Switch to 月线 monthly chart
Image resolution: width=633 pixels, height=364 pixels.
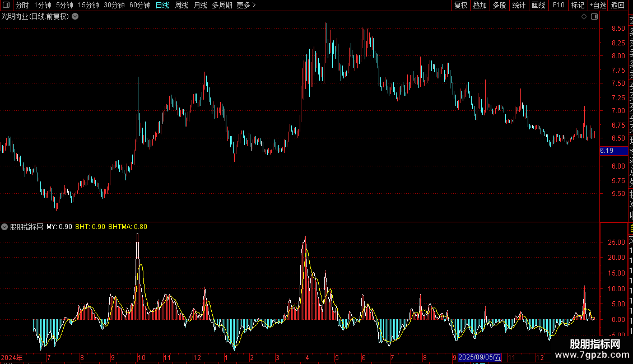200,5
